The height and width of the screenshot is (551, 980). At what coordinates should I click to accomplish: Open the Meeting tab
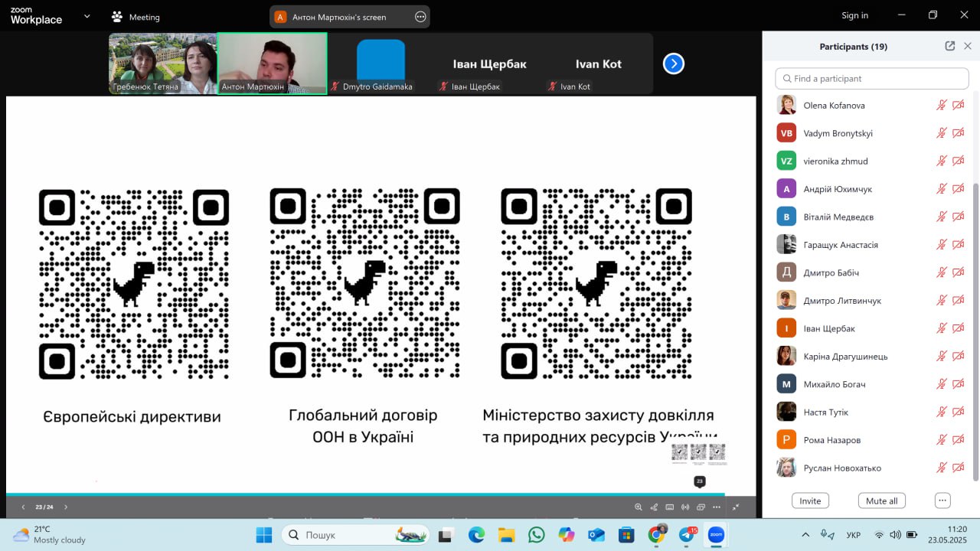click(x=136, y=16)
